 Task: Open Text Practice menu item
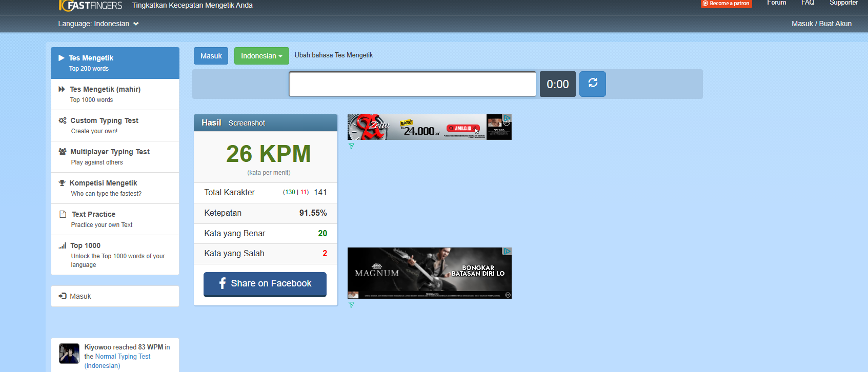(x=115, y=219)
